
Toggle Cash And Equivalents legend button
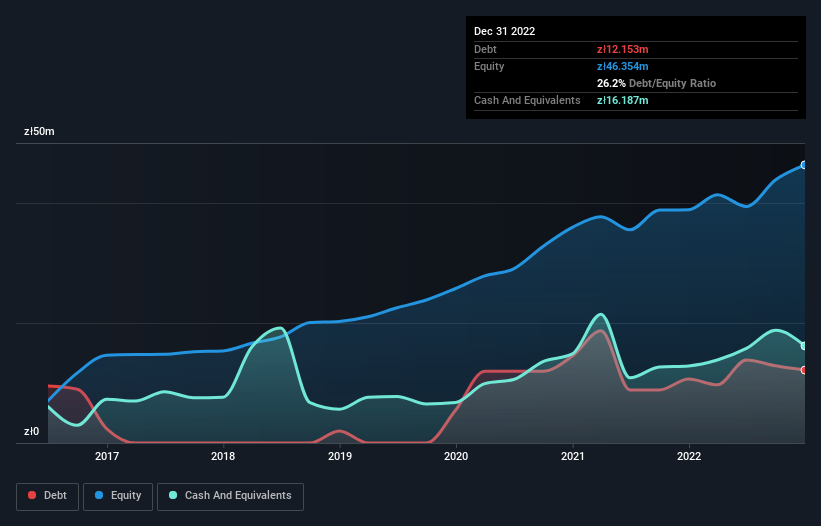click(x=230, y=496)
